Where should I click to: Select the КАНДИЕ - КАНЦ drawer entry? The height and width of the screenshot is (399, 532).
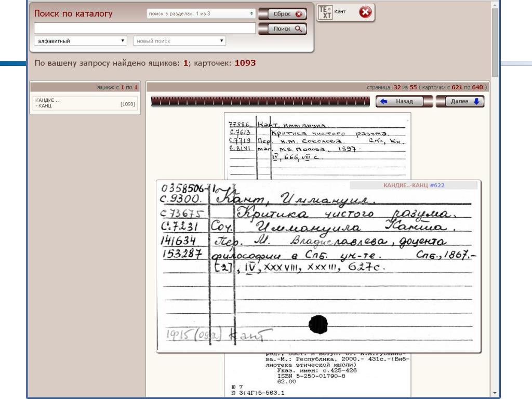[x=85, y=103]
